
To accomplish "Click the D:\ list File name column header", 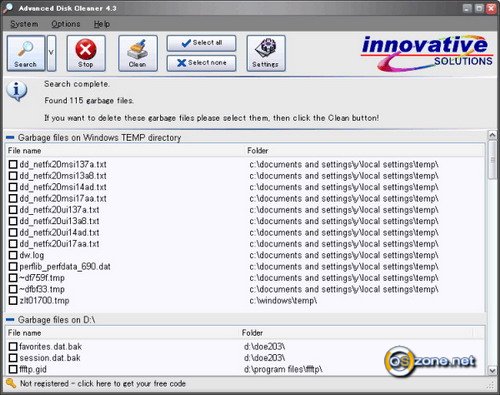I will (123, 333).
